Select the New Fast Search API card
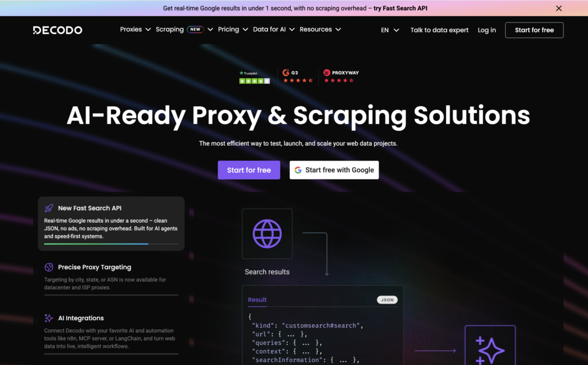588x365 pixels. pos(111,223)
